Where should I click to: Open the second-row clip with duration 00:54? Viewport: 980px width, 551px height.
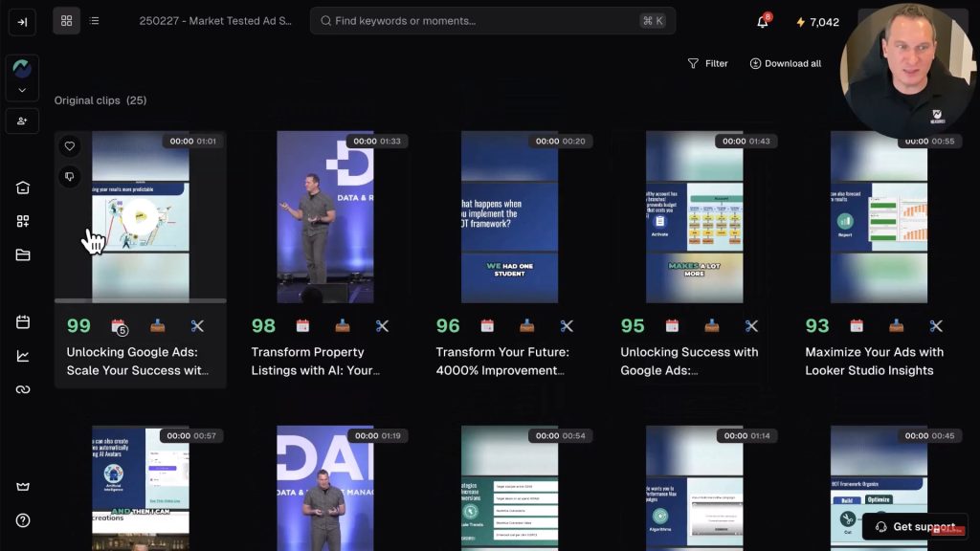point(509,488)
